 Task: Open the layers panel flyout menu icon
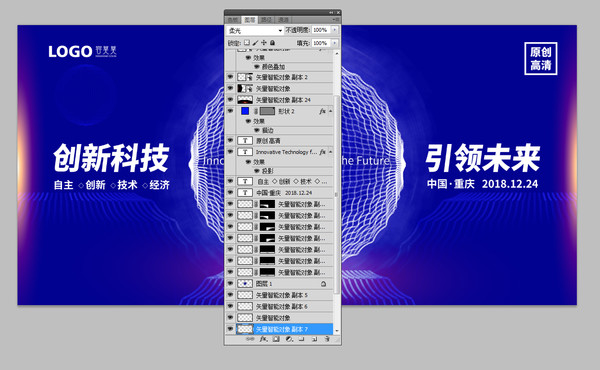pos(335,20)
